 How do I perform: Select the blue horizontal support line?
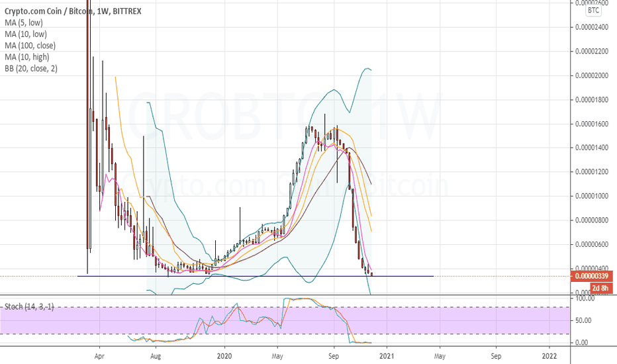(x=256, y=276)
